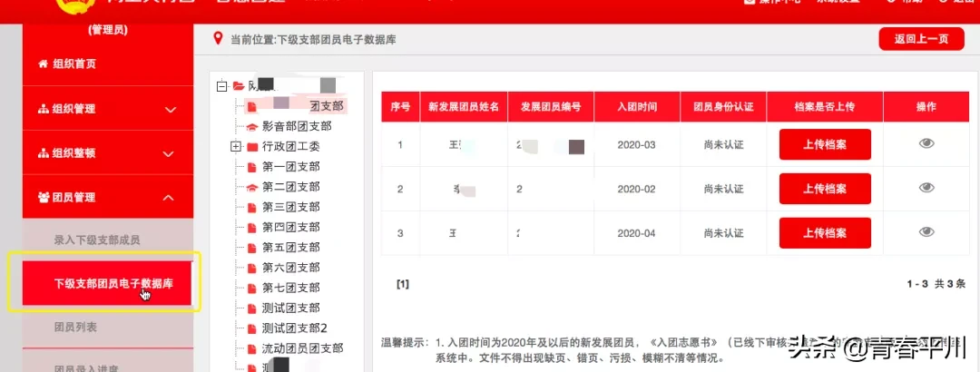Collapse the 团员管理 menu chevron
980x372 pixels.
click(170, 197)
